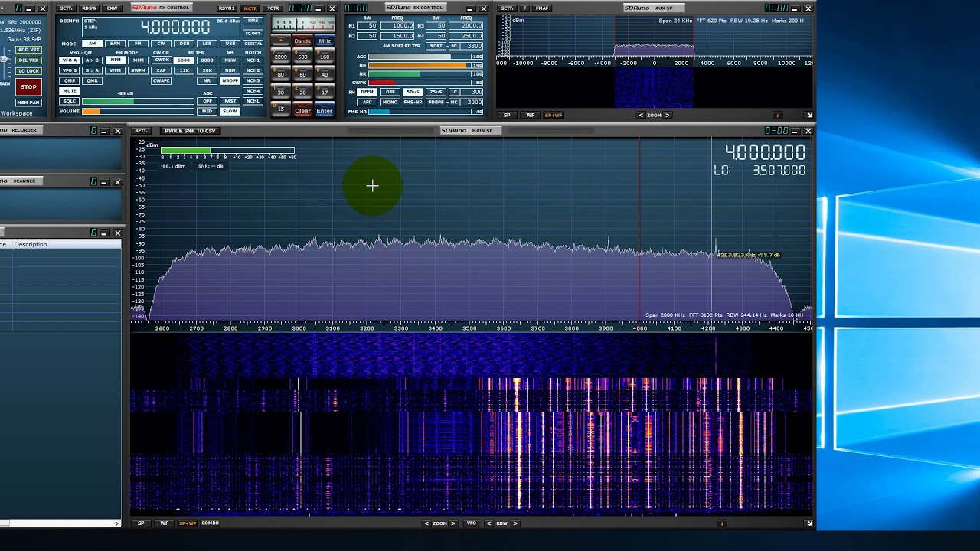The image size is (980, 551).
Task: Click PWR & SNR TO CSV button
Action: coord(190,131)
